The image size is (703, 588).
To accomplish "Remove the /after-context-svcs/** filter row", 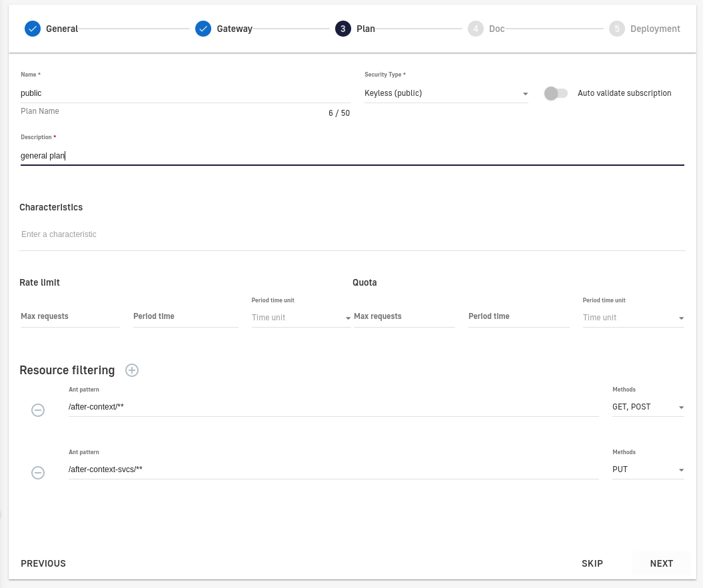I will pyautogui.click(x=38, y=473).
